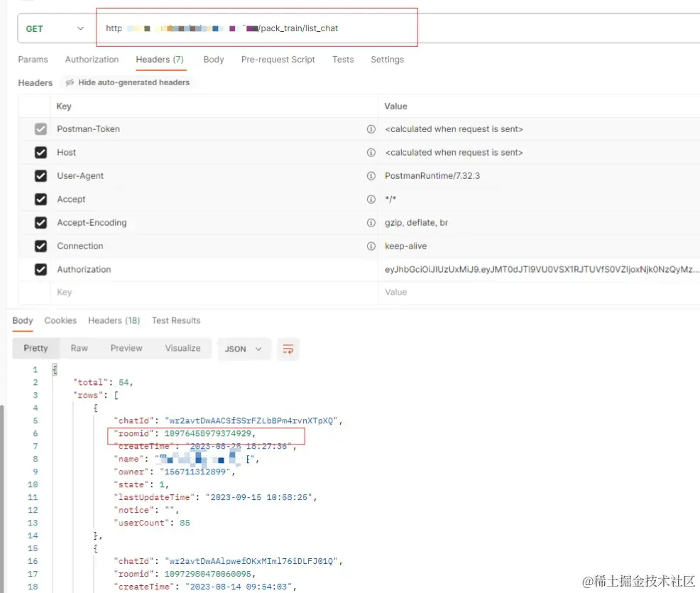
Task: Click the hide headers eye icon
Action: [70, 82]
